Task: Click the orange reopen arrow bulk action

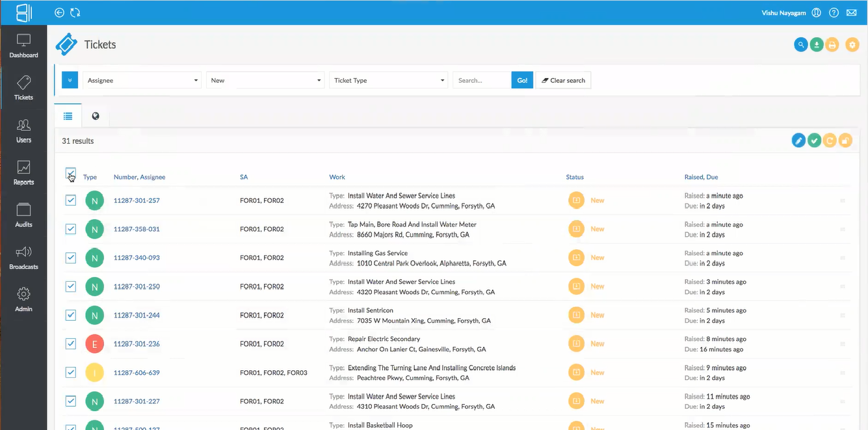Action: coord(830,140)
